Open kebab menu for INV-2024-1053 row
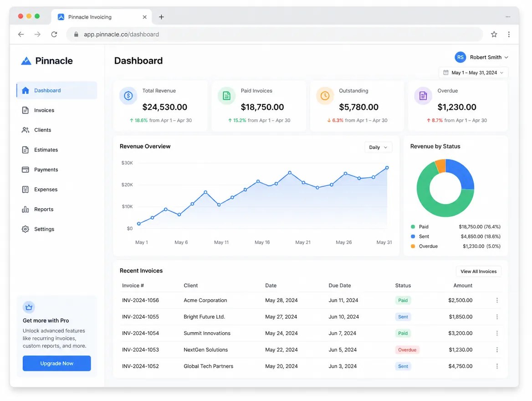 click(497, 350)
